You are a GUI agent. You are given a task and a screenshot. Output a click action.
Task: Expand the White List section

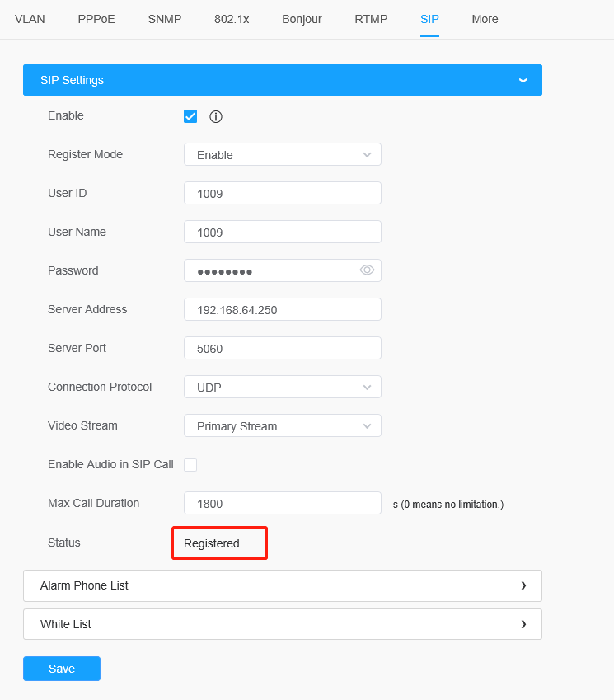click(x=283, y=624)
